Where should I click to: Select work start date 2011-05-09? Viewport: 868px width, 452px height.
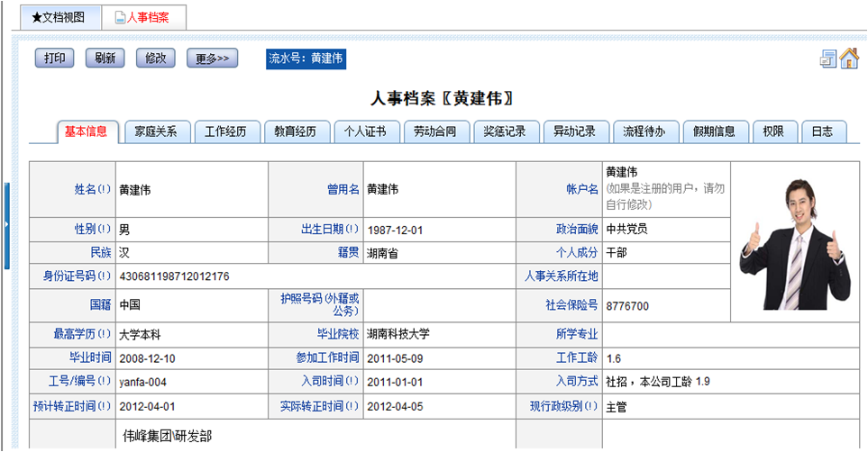click(x=395, y=358)
